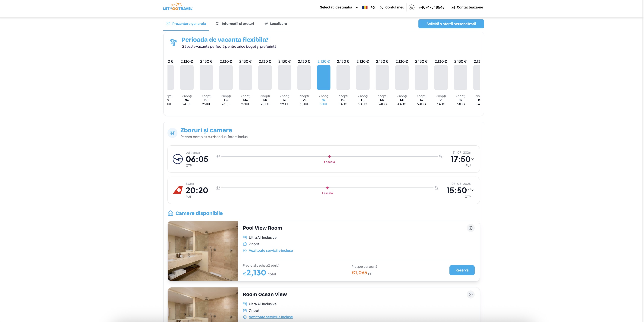
Task: Click the airplane icon beside Zboruri și camere
Action: click(173, 133)
